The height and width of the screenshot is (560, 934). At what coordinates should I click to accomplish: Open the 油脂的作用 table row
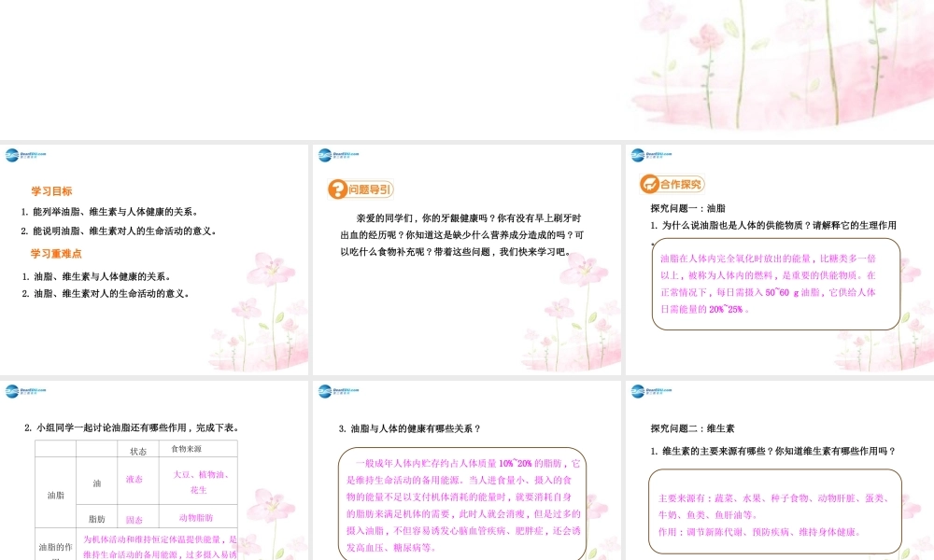[56, 546]
